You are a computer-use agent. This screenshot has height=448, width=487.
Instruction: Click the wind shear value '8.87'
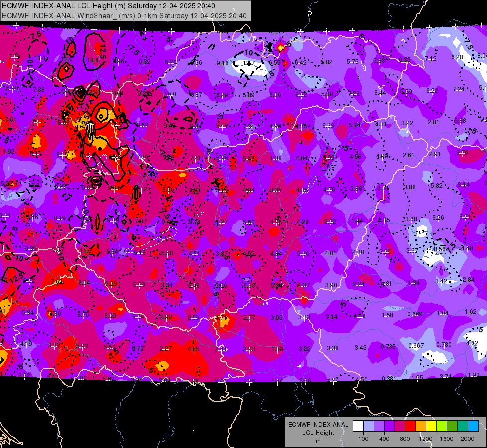tap(196, 94)
